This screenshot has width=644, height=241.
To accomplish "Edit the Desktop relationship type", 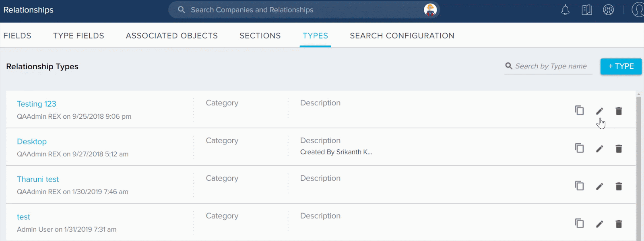I will [599, 149].
